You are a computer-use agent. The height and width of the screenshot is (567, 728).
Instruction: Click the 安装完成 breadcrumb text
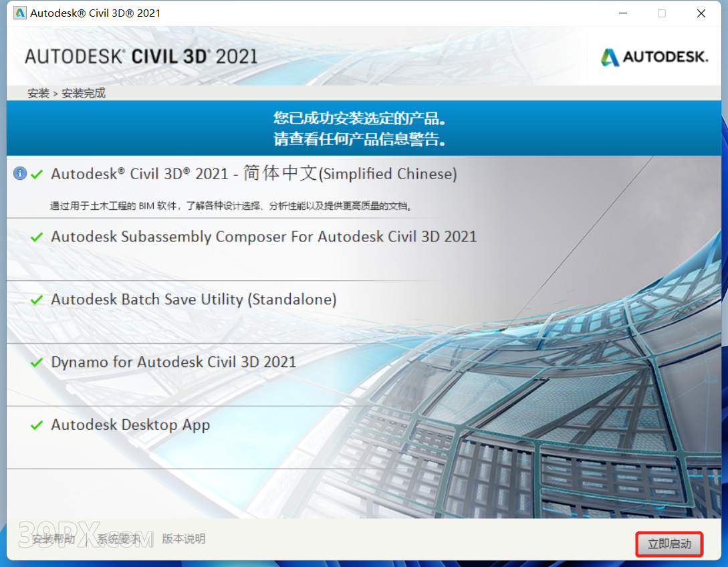tap(84, 94)
